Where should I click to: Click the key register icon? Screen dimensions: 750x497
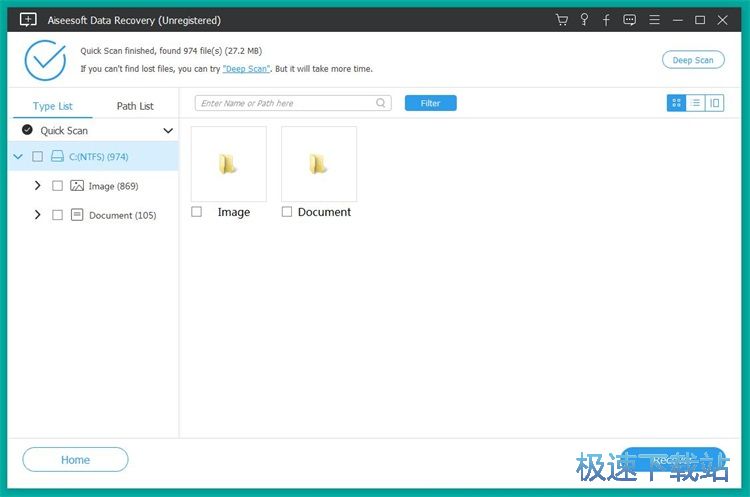point(584,20)
